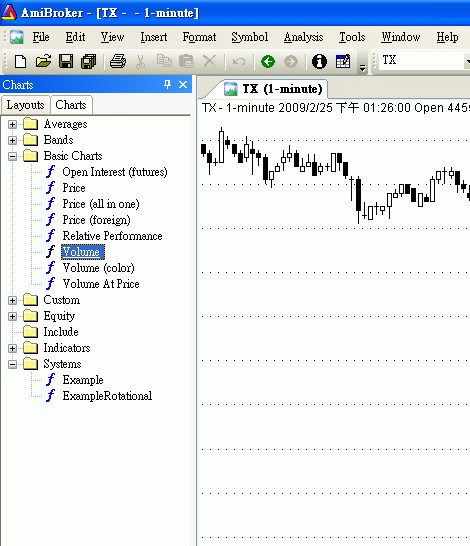Click the function icon next to Price (foreign)
Image resolution: width=470 pixels, height=546 pixels.
click(x=51, y=220)
